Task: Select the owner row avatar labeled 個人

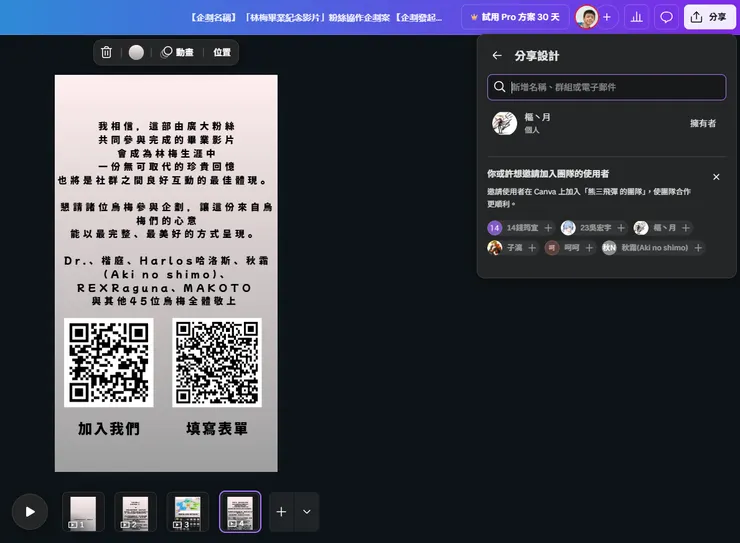Action: point(504,123)
